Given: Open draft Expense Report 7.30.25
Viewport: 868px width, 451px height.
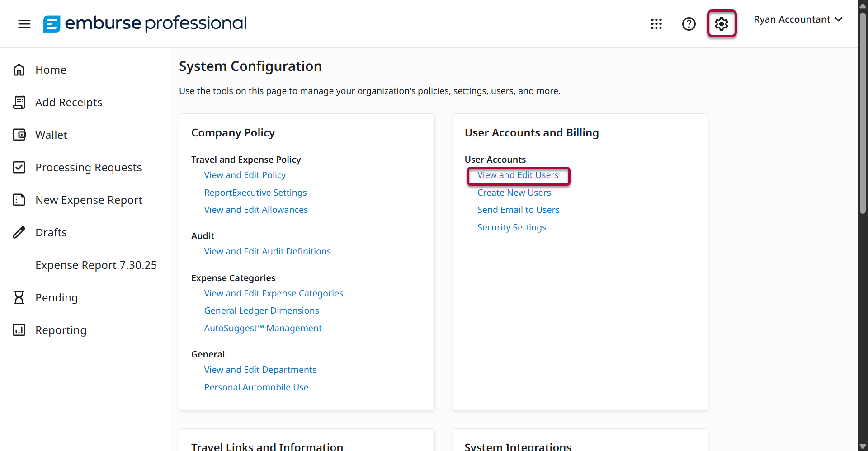Looking at the screenshot, I should (x=96, y=265).
